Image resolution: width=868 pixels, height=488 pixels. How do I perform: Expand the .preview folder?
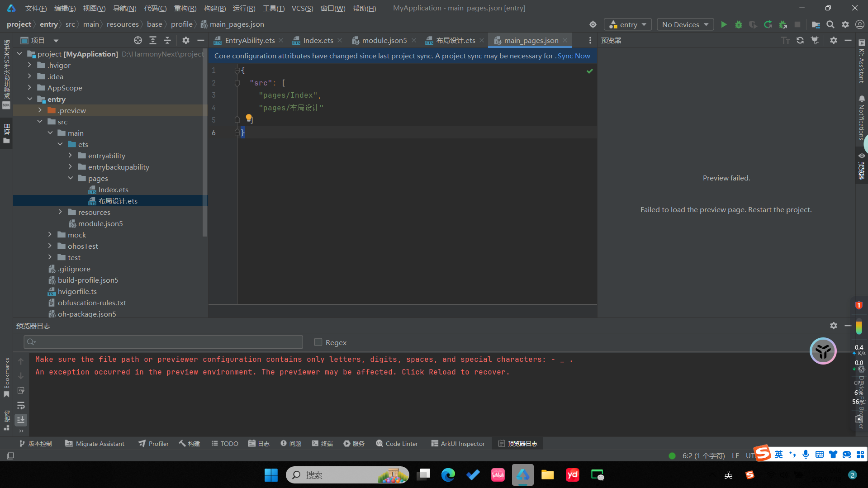click(40, 110)
